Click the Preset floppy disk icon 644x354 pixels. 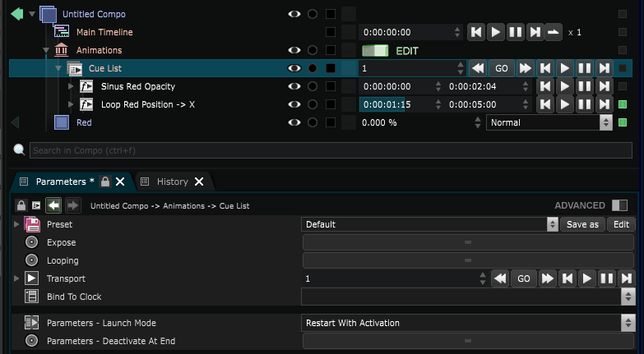point(32,224)
